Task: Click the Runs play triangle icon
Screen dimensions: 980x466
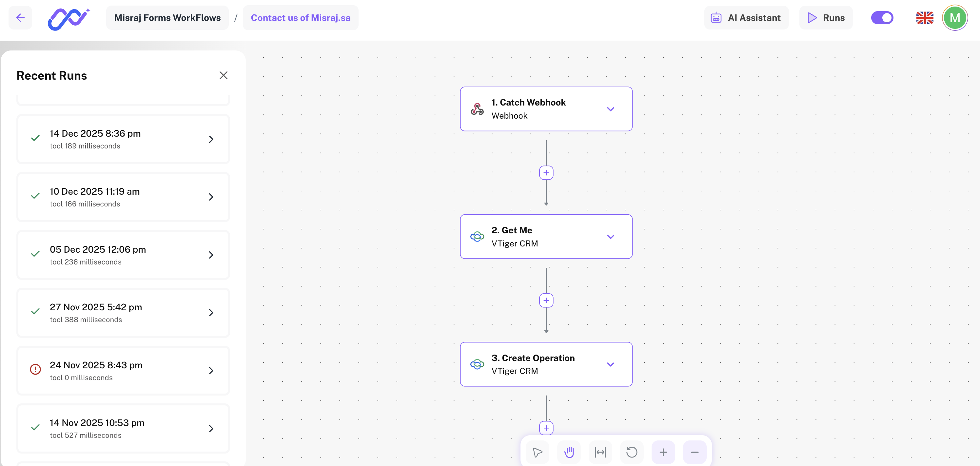Action: coord(812,17)
